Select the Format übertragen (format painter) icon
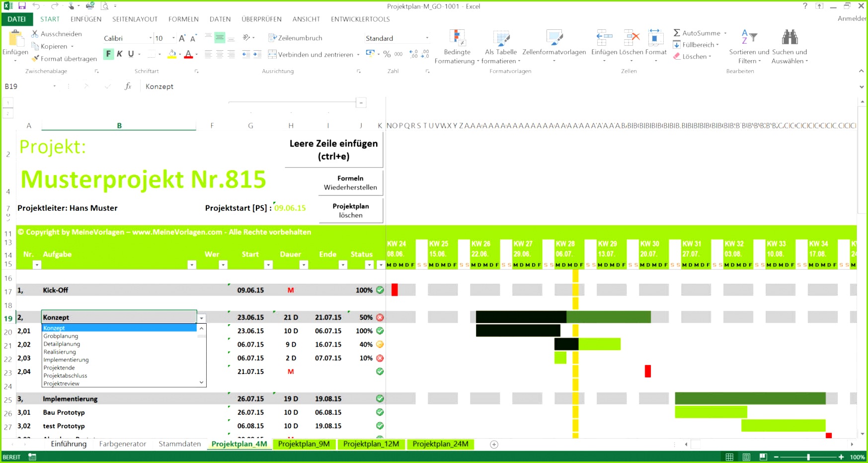The height and width of the screenshot is (463, 868). (x=35, y=58)
